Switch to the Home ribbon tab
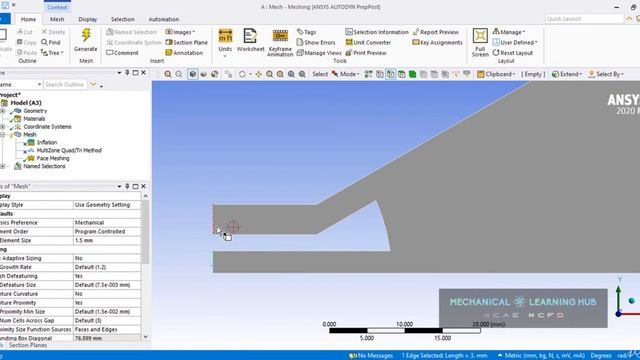Image resolution: width=640 pixels, height=360 pixels. pos(28,19)
